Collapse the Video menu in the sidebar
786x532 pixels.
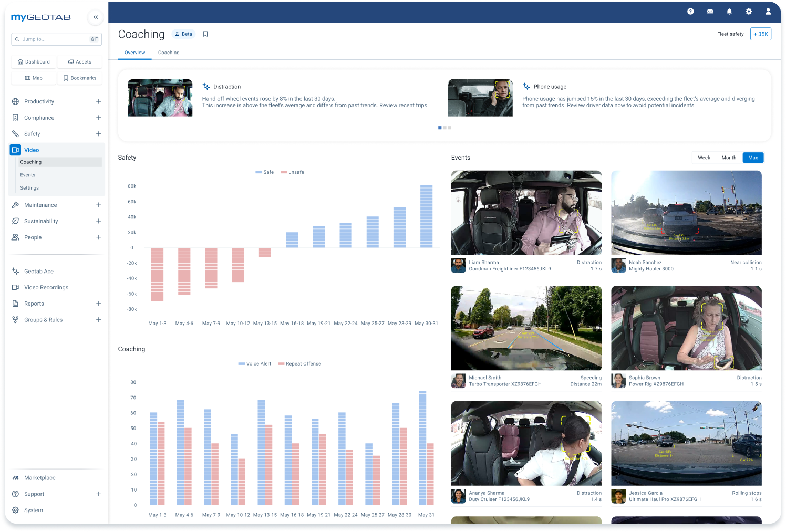pos(98,150)
